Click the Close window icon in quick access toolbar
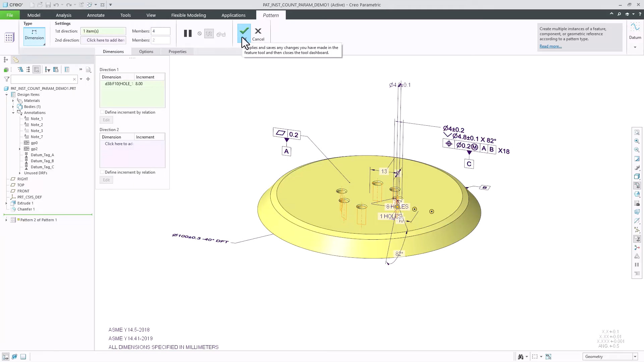The height and width of the screenshot is (362, 644). pos(102,5)
